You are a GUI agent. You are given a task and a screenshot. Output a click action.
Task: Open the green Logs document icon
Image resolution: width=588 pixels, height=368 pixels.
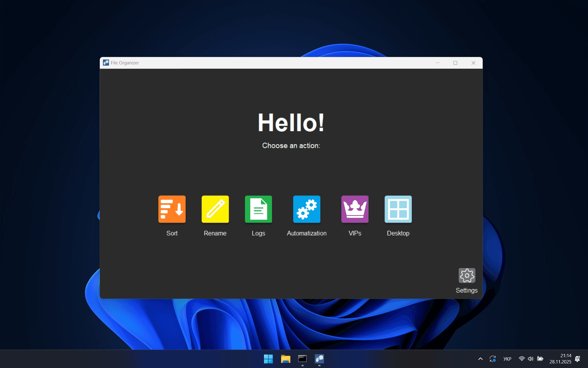(x=258, y=209)
